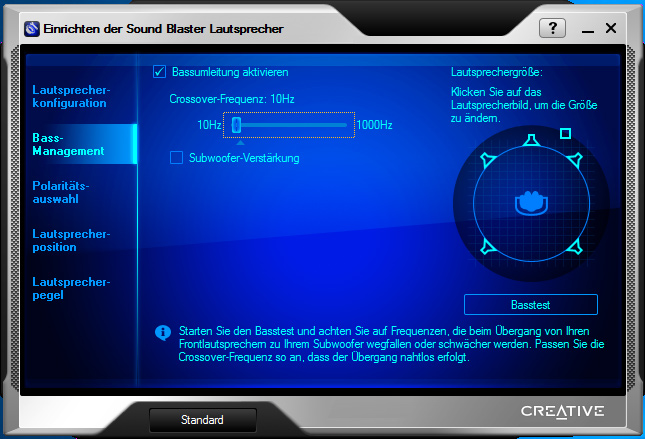
Task: Click the 1000Hz maximum label
Action: click(374, 125)
